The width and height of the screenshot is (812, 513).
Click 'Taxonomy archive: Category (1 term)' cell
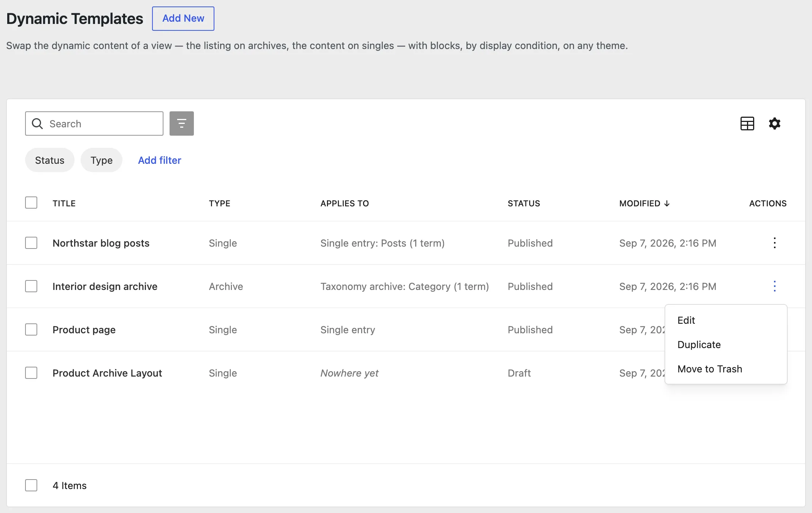click(404, 287)
